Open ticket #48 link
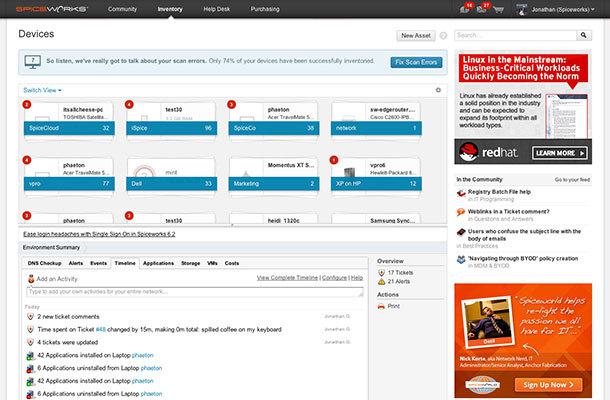 coord(101,330)
